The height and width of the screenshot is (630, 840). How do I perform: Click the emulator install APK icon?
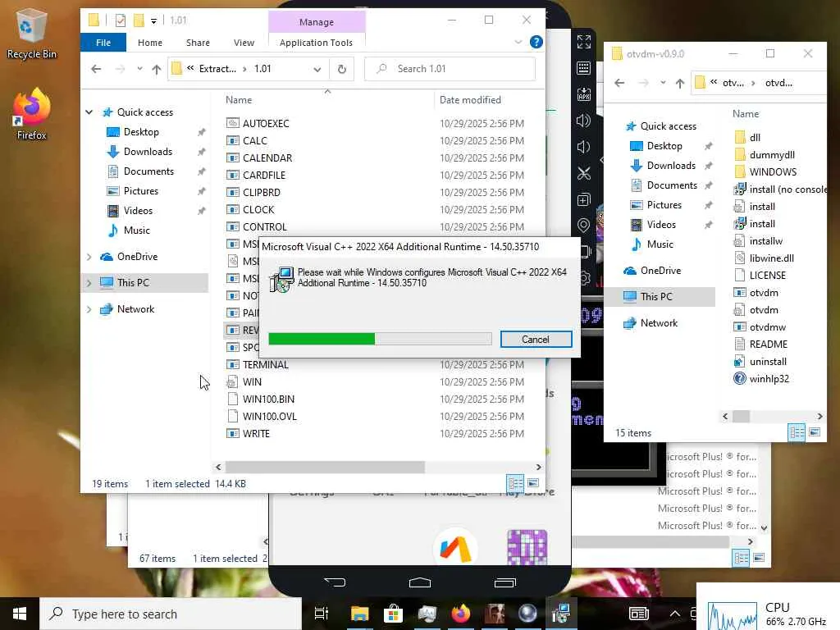pos(584,94)
